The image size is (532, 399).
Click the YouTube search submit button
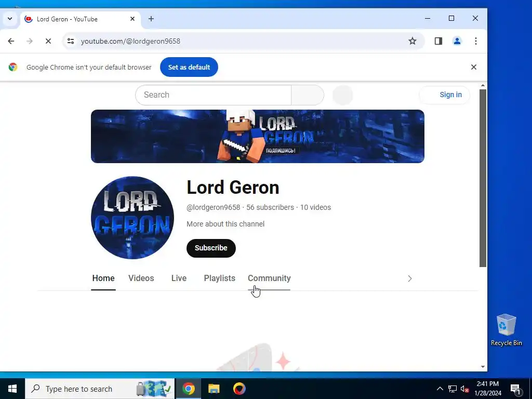pos(308,95)
